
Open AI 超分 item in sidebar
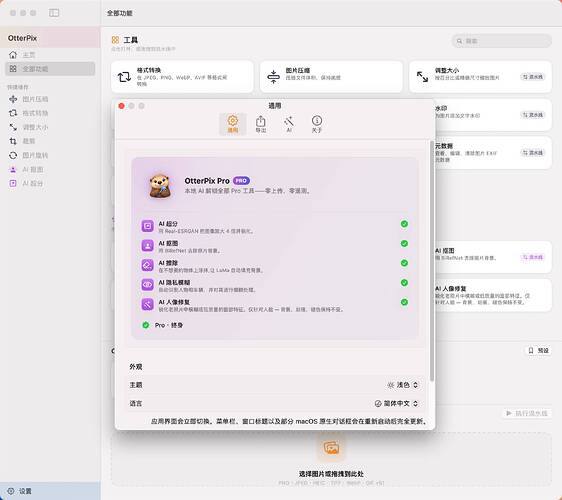50,183
